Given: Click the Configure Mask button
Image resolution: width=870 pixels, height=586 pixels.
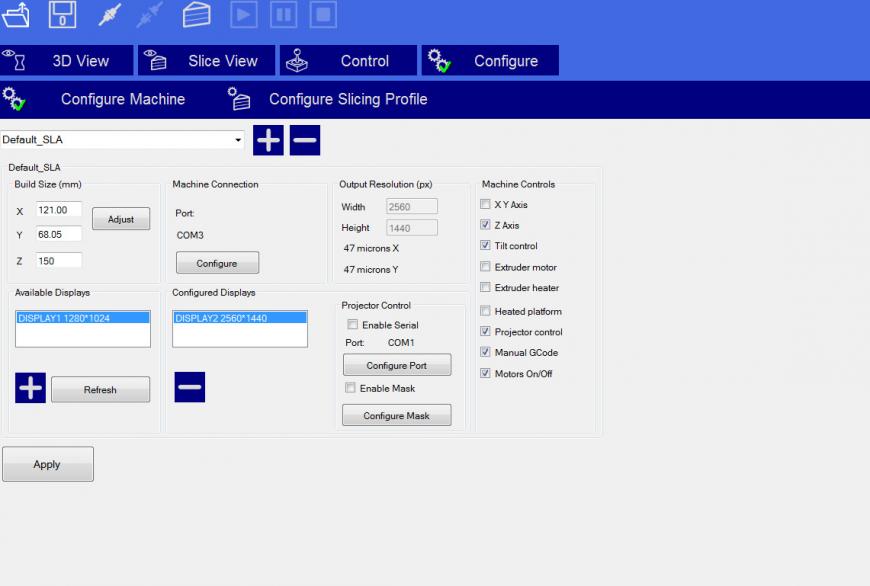Looking at the screenshot, I should (396, 416).
